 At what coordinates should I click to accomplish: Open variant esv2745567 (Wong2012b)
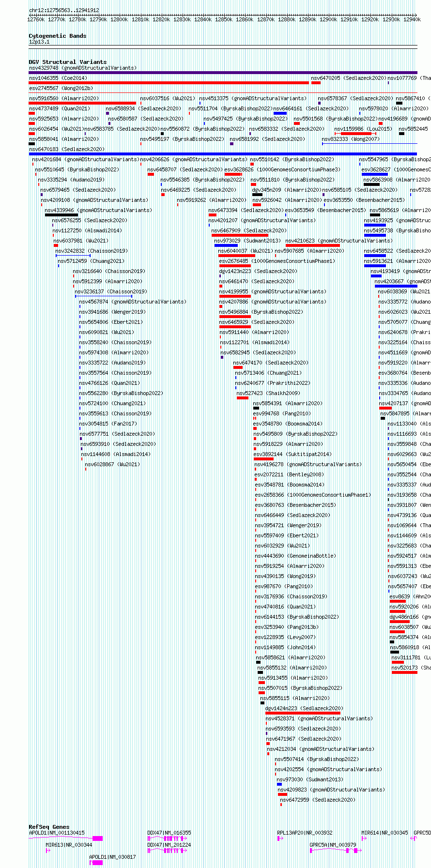(x=61, y=88)
